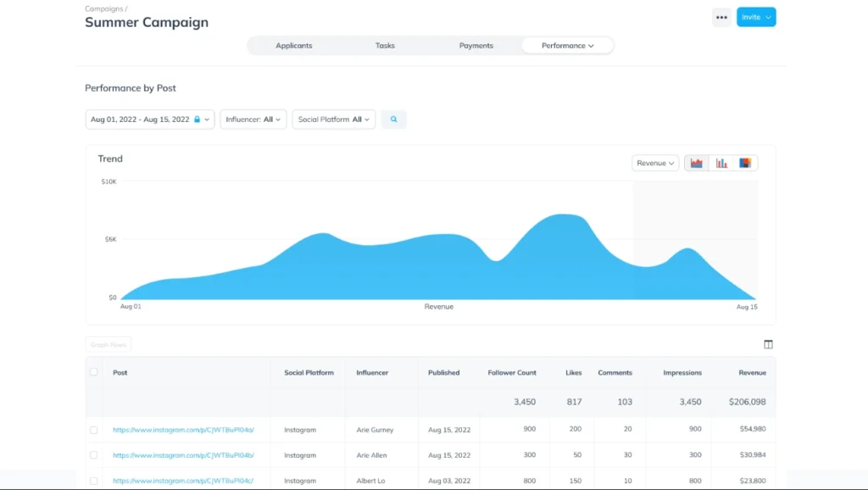The height and width of the screenshot is (490, 868).
Task: Expand the Social Platform filter dropdown
Action: (335, 120)
